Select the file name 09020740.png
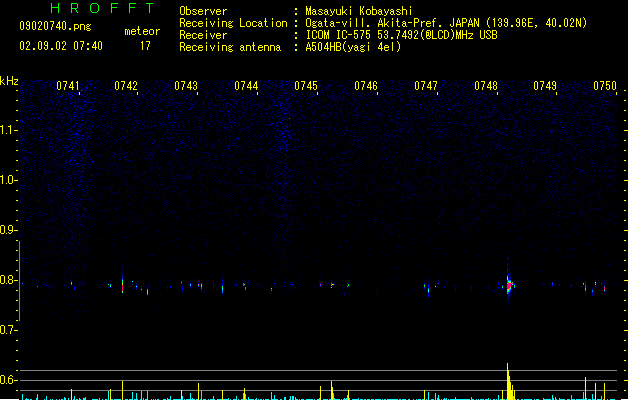Image resolution: width=629 pixels, height=400 pixels. click(x=55, y=26)
